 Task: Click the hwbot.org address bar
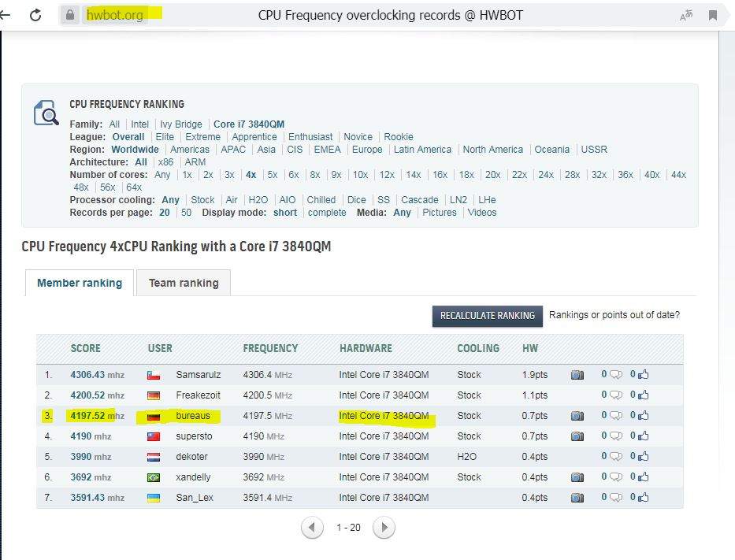[x=115, y=15]
